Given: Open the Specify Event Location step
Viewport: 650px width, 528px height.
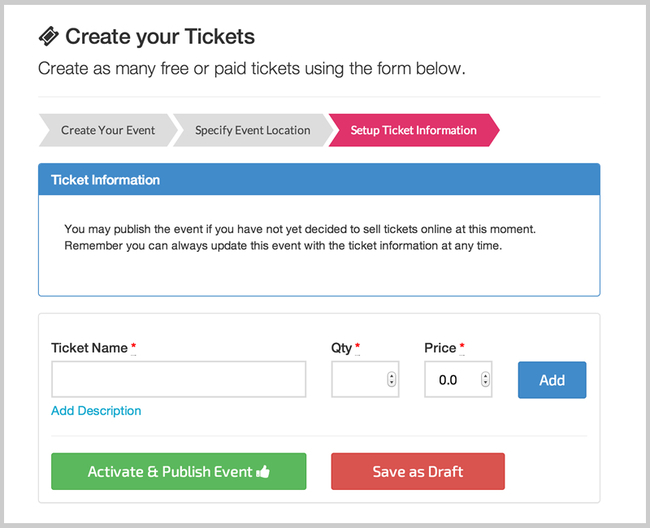Looking at the screenshot, I should [252, 130].
